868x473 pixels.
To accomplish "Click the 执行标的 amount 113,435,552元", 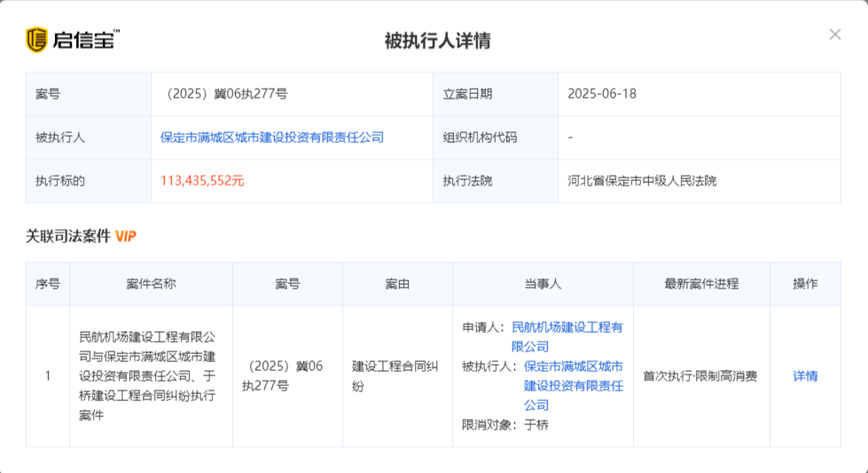I will point(202,181).
